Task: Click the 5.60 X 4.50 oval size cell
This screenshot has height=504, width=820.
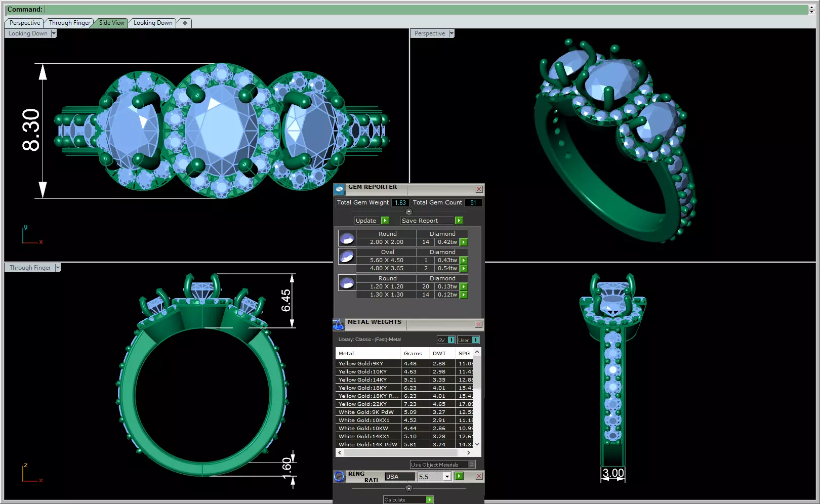Action: pyautogui.click(x=387, y=261)
